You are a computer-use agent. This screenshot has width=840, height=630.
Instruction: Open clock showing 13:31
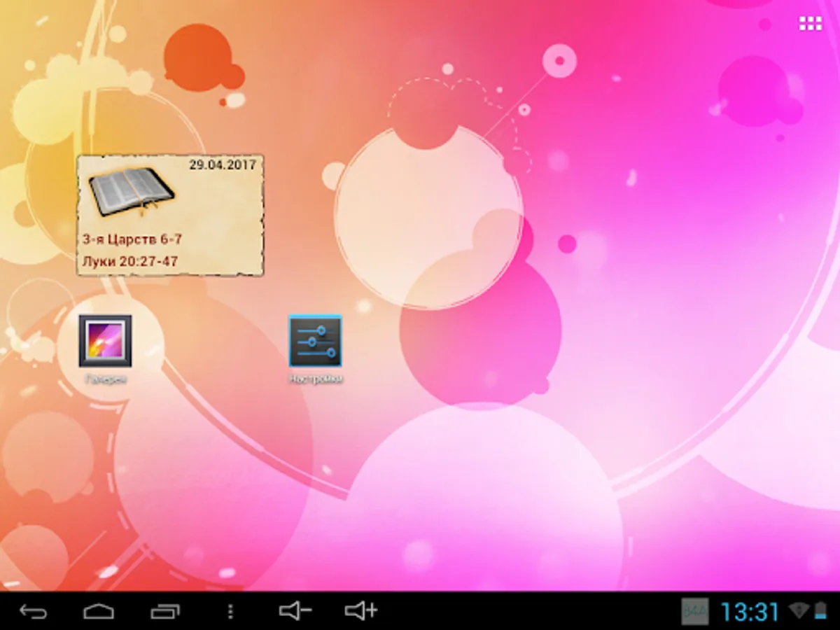tap(750, 612)
